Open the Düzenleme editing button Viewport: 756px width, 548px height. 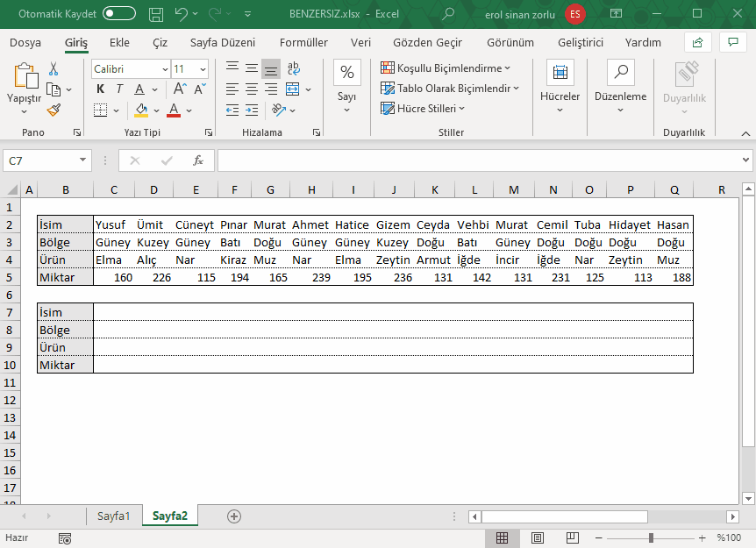(620, 86)
